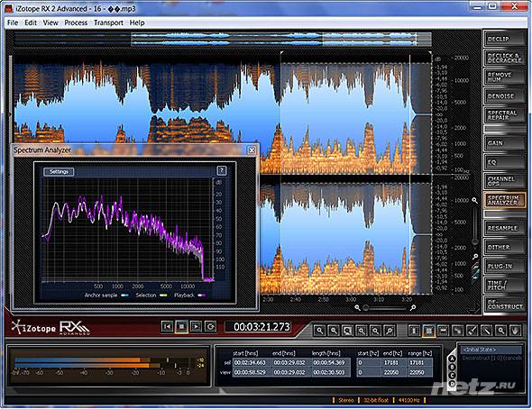532x409 pixels.
Task: Open the File menu
Action: pos(13,23)
